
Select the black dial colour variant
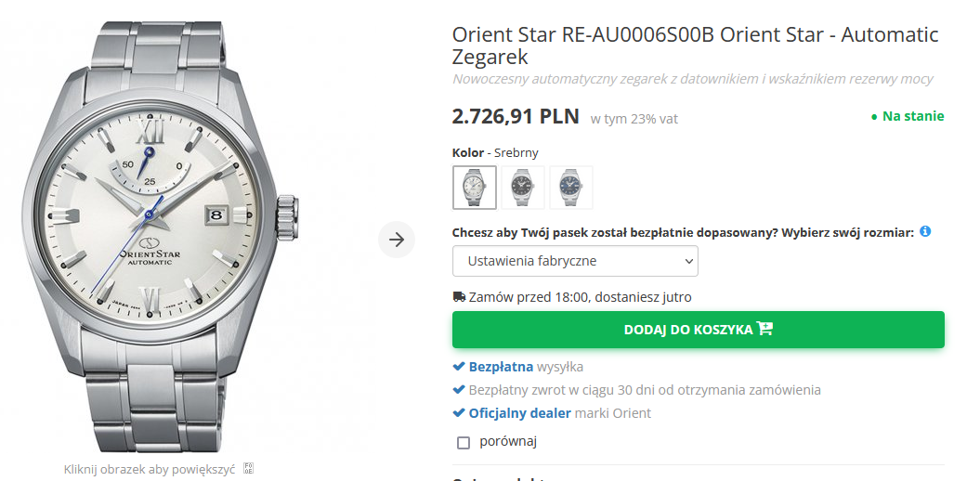point(523,188)
